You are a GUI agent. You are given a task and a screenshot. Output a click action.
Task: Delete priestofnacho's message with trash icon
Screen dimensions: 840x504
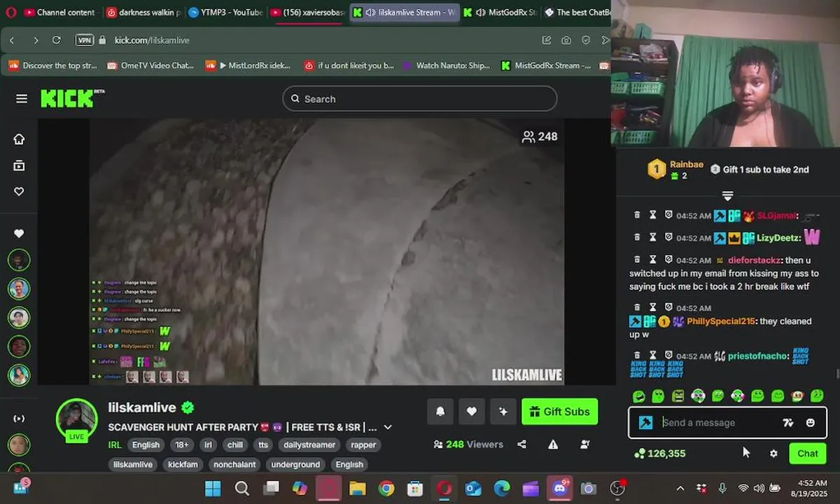[x=638, y=356]
